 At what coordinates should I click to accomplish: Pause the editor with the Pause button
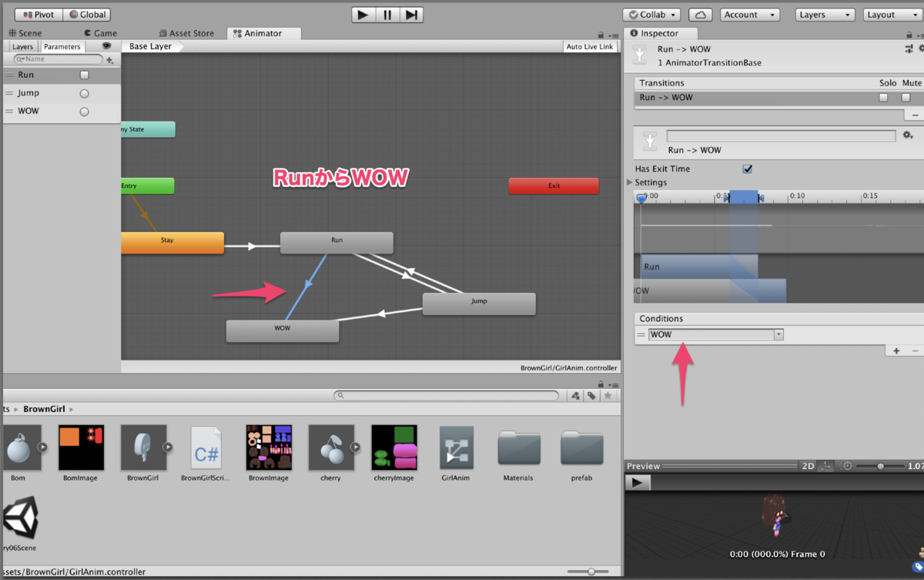pos(387,15)
